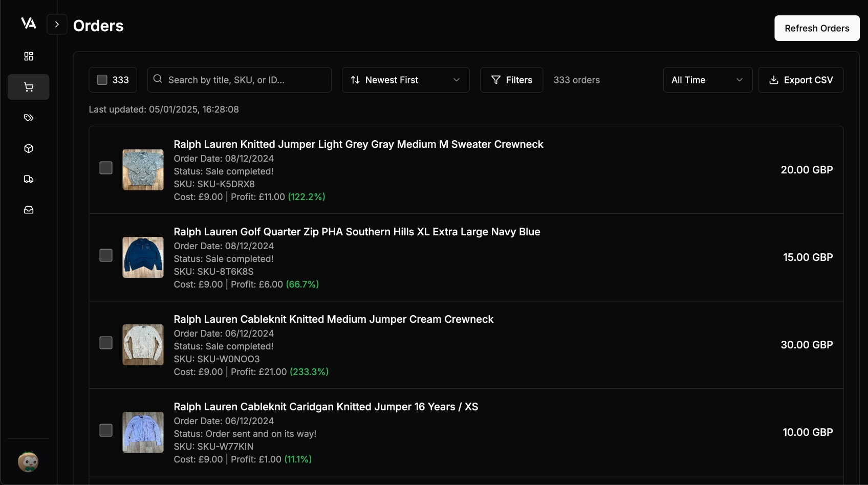The image size is (868, 485).
Task: Open the dashboard grid icon in sidebar
Action: (28, 56)
